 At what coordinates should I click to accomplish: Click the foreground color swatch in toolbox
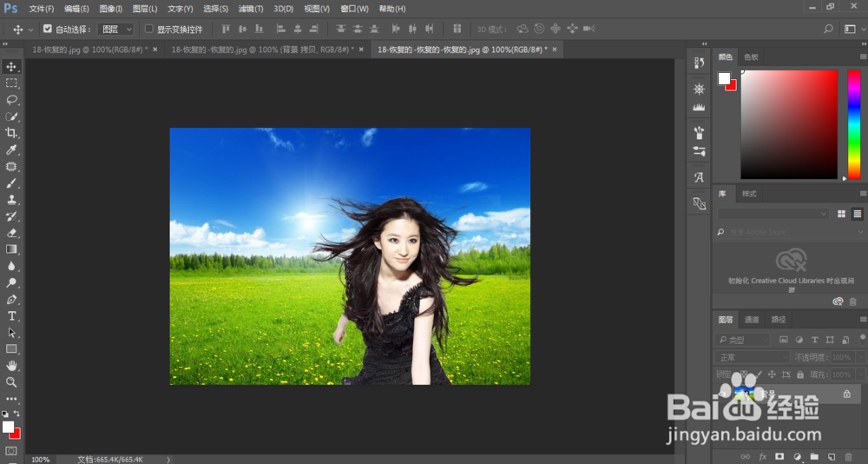[8, 427]
